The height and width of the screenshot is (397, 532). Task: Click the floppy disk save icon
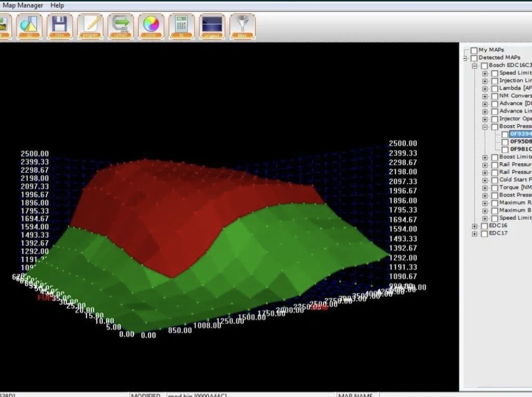tap(60, 26)
